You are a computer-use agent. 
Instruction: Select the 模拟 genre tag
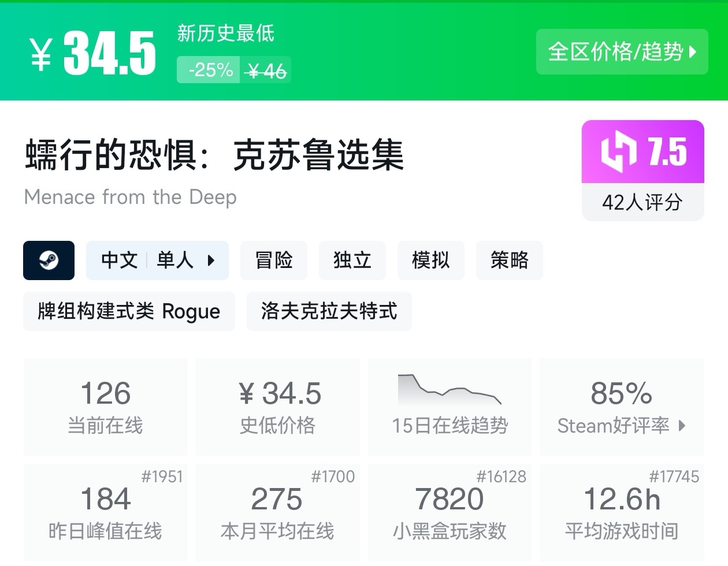[431, 260]
